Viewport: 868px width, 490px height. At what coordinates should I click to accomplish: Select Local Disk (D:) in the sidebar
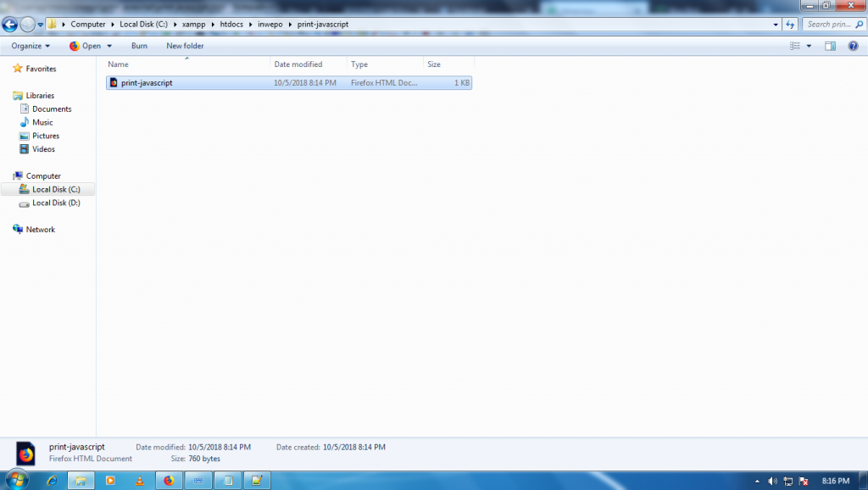click(x=56, y=203)
